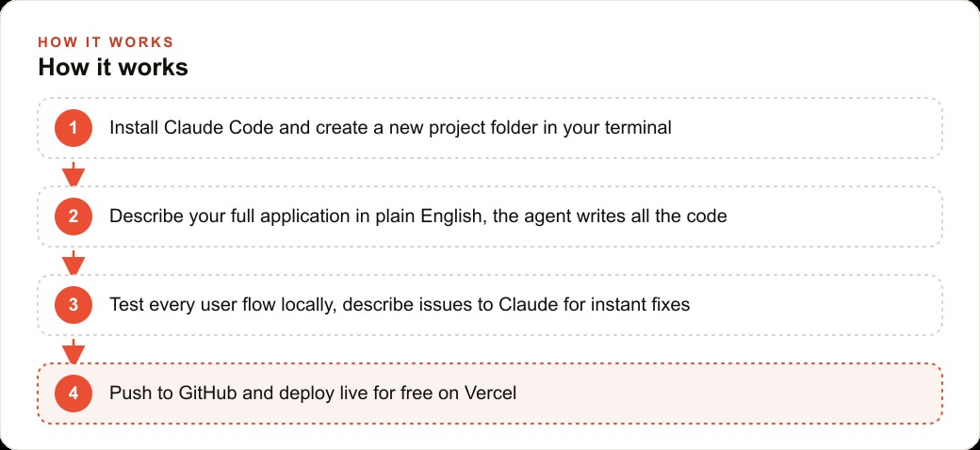Screen dimensions: 980x450
Task: Click the arrow pointing to step 4
Action: (x=73, y=351)
